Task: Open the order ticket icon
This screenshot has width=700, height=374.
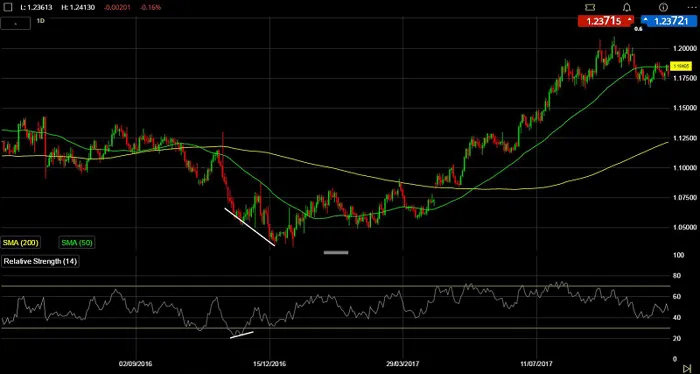Action: 589,7
